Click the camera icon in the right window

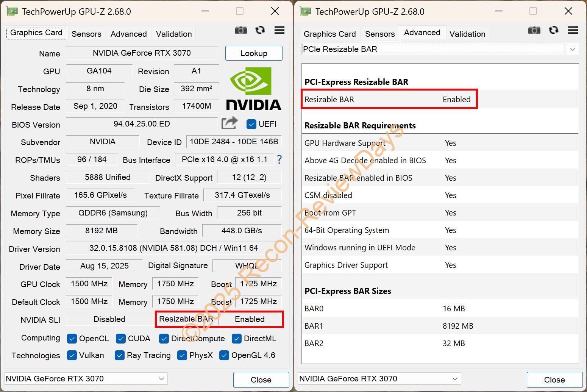pyautogui.click(x=534, y=30)
